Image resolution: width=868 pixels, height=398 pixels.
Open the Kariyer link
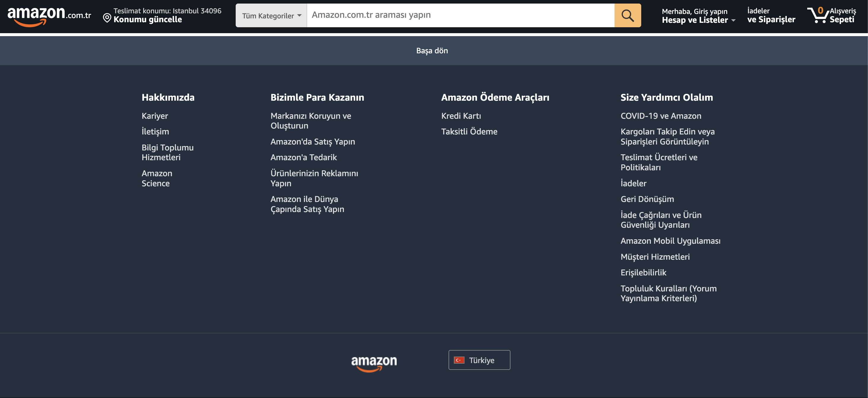coord(155,116)
